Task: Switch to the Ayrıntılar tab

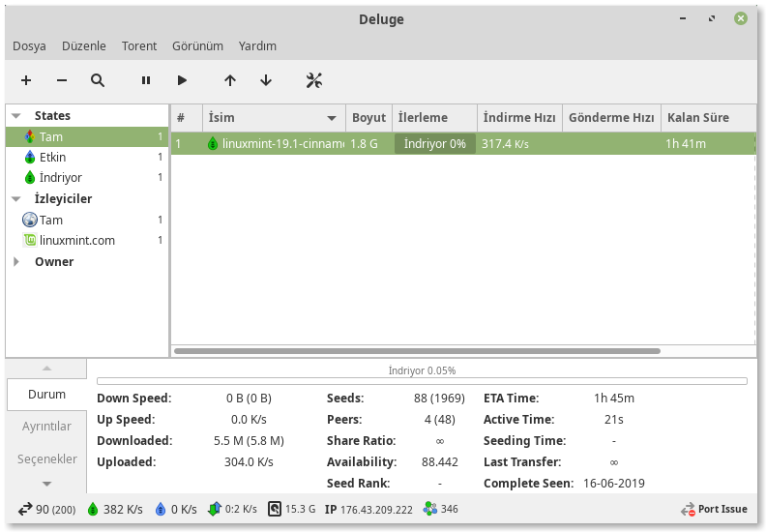Action: click(x=46, y=426)
